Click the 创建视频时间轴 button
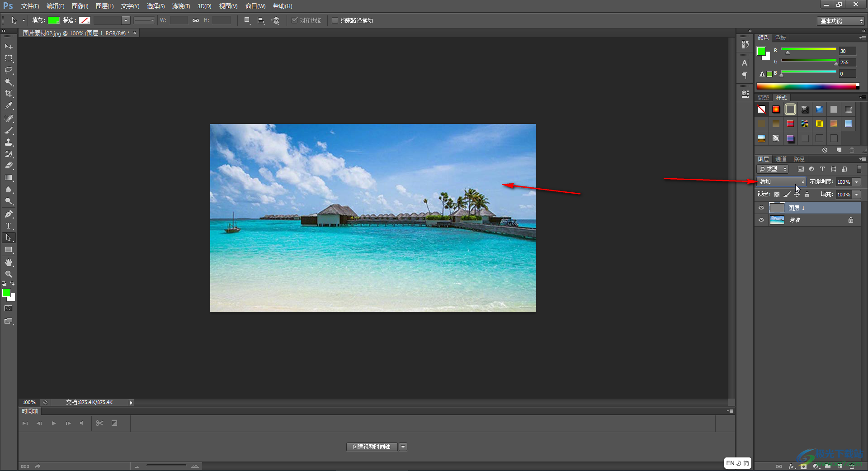This screenshot has height=471, width=868. click(x=372, y=447)
